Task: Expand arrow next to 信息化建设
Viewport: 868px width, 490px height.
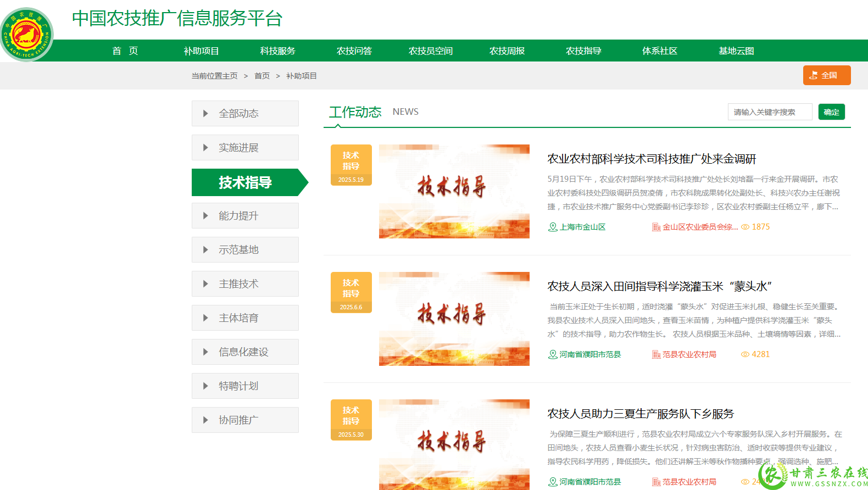Action: tap(205, 352)
